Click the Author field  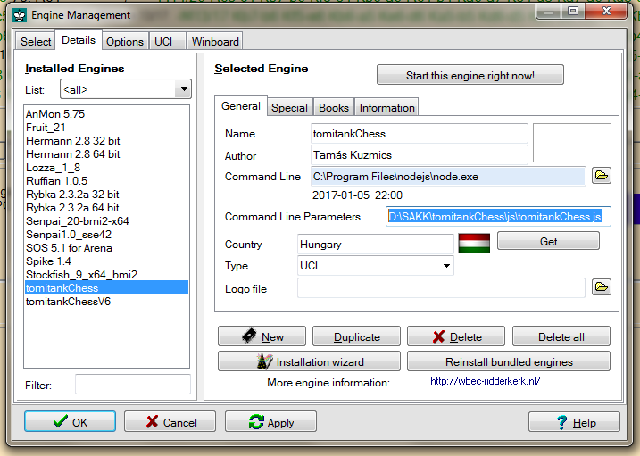pos(420,155)
